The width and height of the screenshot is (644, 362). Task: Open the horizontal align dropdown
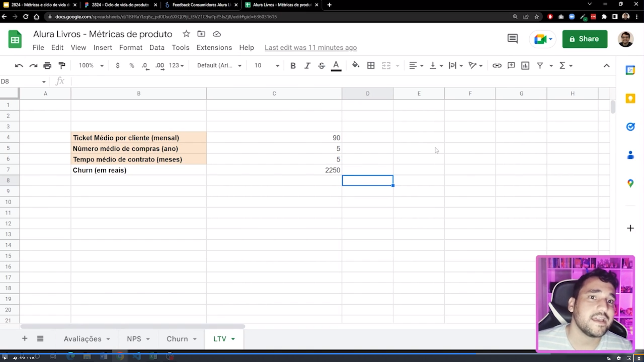point(416,66)
